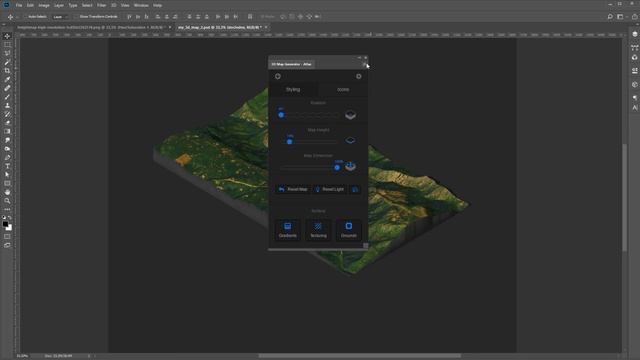The height and width of the screenshot is (360, 640).
Task: Select the Lasso tool
Action: (7, 53)
